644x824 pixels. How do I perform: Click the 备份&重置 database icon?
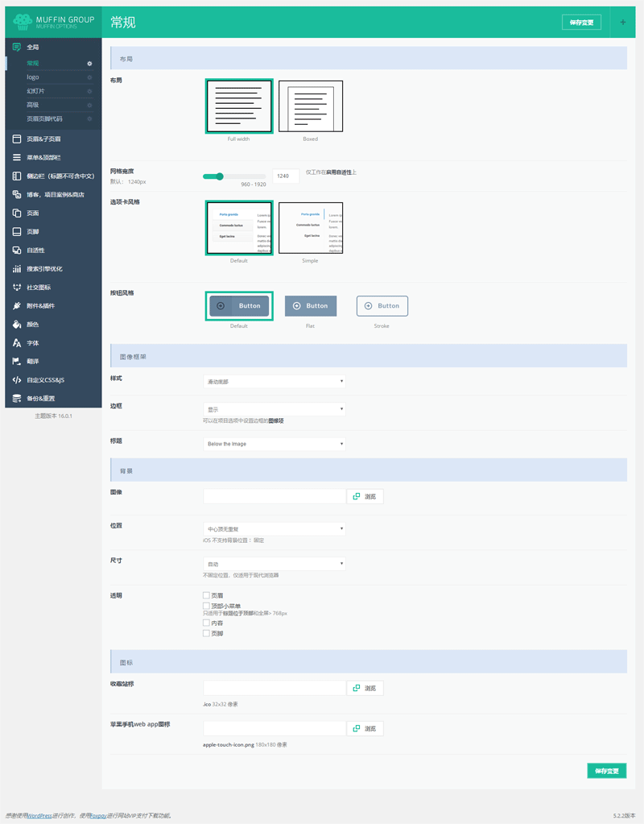16,399
